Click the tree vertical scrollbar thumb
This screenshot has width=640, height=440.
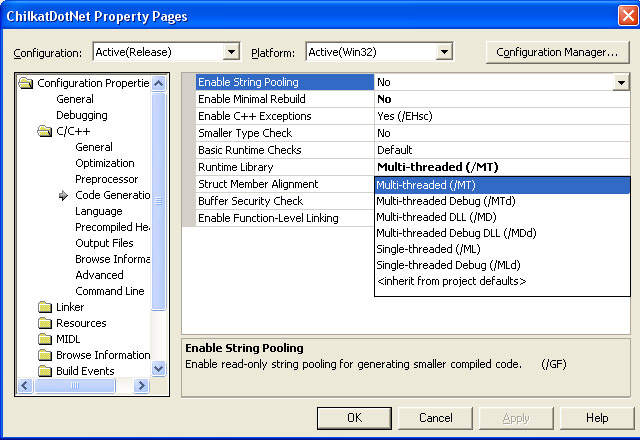(x=158, y=201)
